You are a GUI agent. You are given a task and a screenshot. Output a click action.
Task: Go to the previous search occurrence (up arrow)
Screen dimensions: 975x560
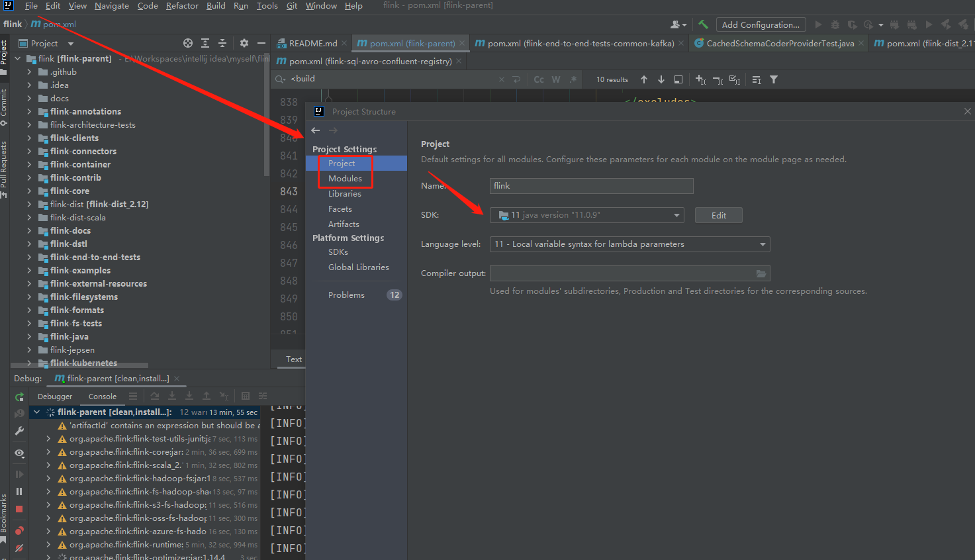pyautogui.click(x=644, y=79)
